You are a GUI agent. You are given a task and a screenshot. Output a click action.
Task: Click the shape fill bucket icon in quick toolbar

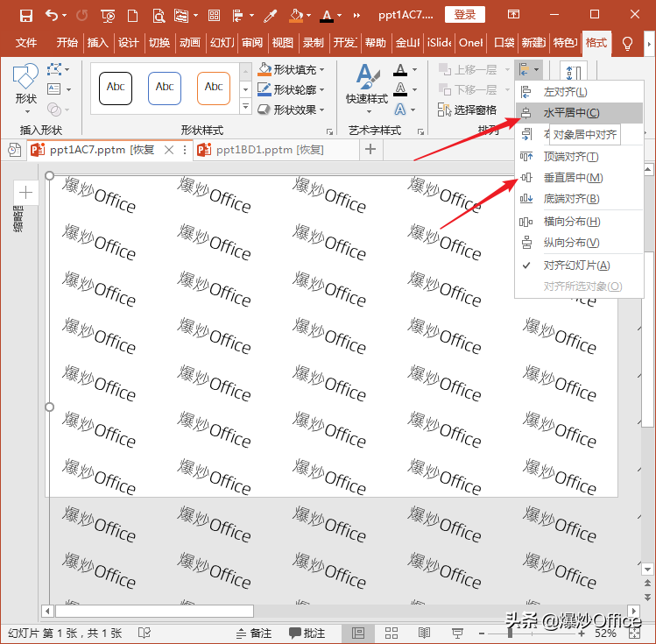tap(296, 16)
